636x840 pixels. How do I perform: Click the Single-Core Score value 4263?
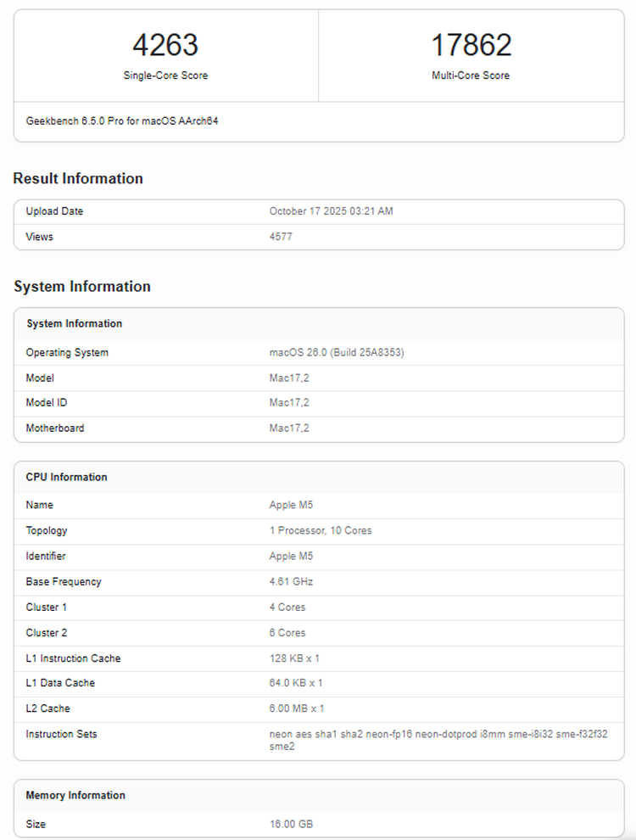165,45
